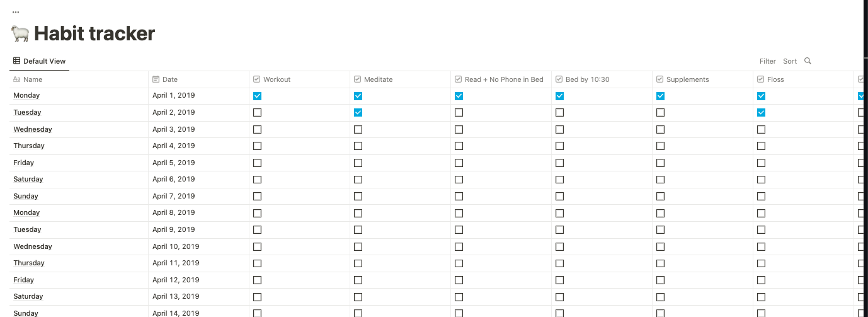Click the checkbox icon in Floss header
The height and width of the screenshot is (317, 868).
coord(761,79)
